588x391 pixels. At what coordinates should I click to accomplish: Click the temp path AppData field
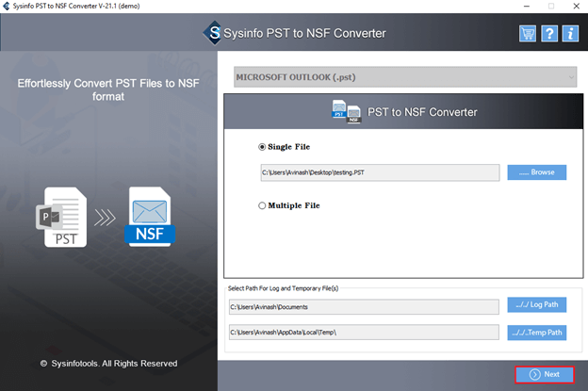pos(364,333)
